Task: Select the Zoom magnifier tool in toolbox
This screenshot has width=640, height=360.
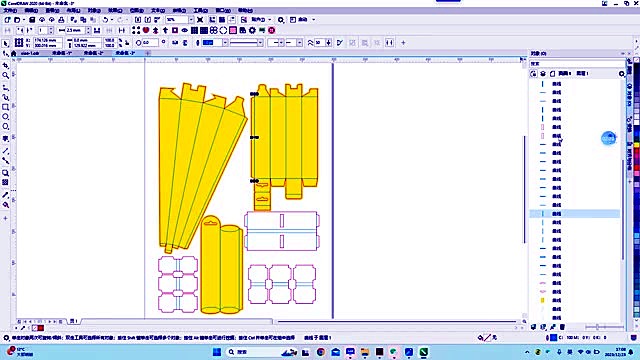Action: click(5, 76)
